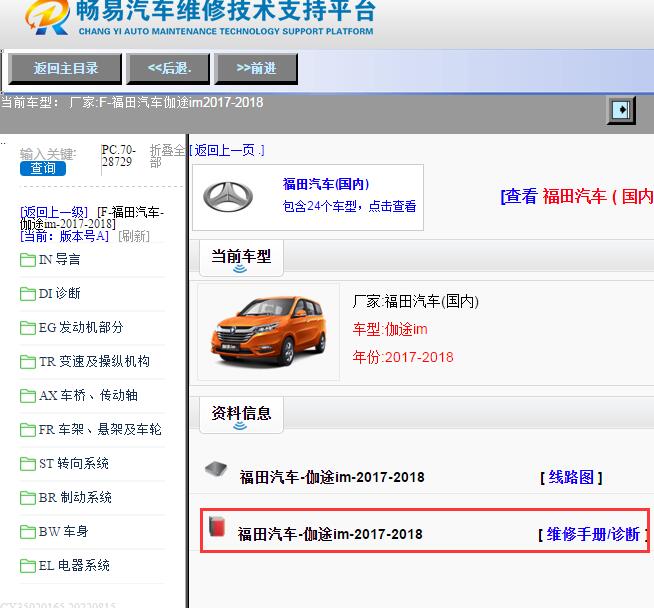Image resolution: width=654 pixels, height=608 pixels.
Task: Click repair manual row title 福田汽车-伽途im-2017-2018
Action: pos(330,534)
